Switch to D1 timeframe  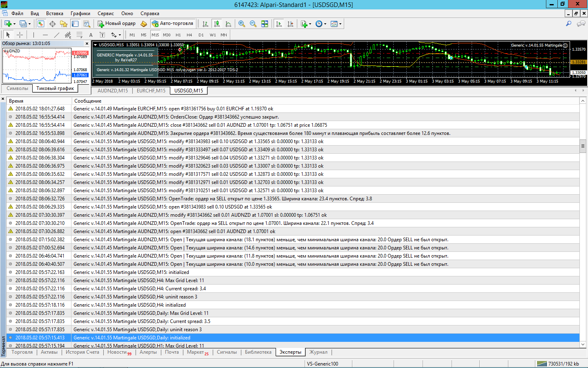click(x=201, y=35)
